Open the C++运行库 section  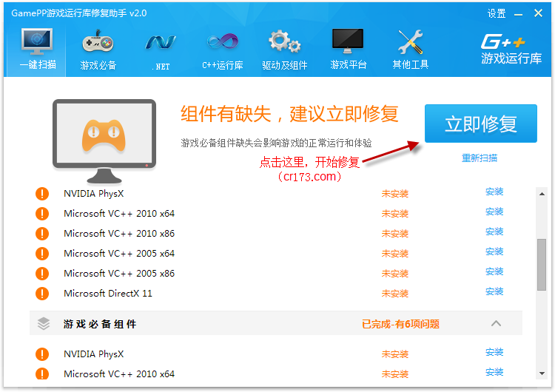[x=222, y=49]
